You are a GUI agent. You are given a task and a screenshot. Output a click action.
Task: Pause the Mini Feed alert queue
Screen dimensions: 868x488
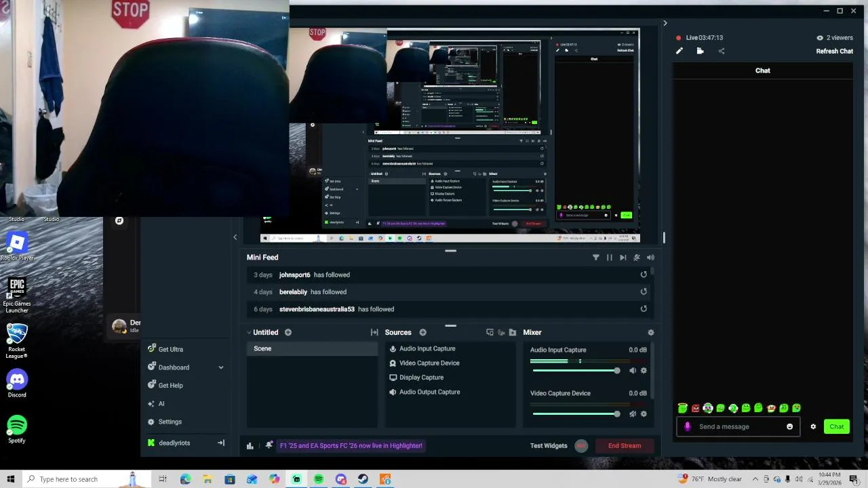pyautogui.click(x=609, y=258)
